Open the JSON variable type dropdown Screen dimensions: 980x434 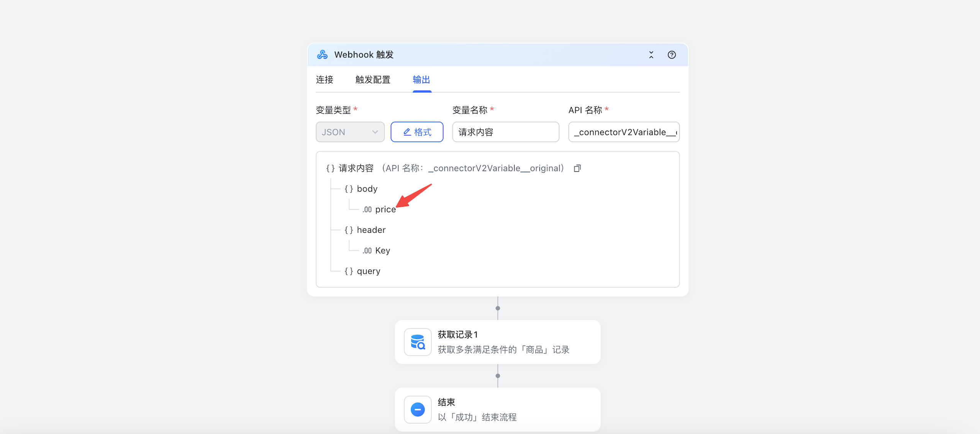coord(350,132)
